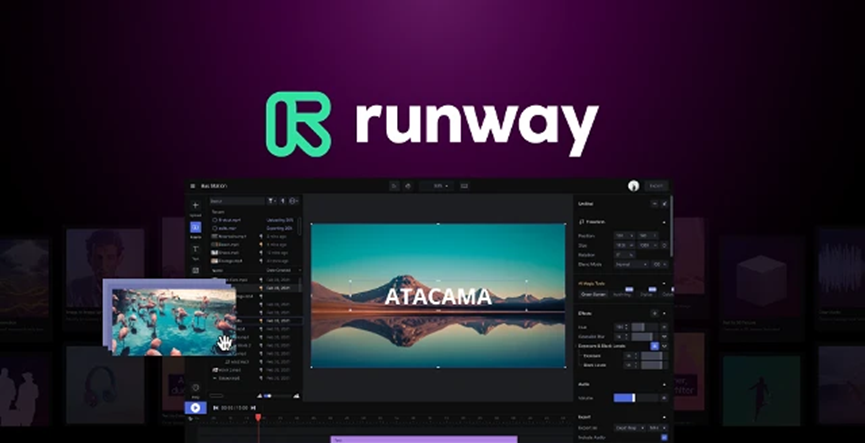Screen dimensions: 865x443
Task: Choose the Text tool in left sidebar
Action: click(195, 249)
